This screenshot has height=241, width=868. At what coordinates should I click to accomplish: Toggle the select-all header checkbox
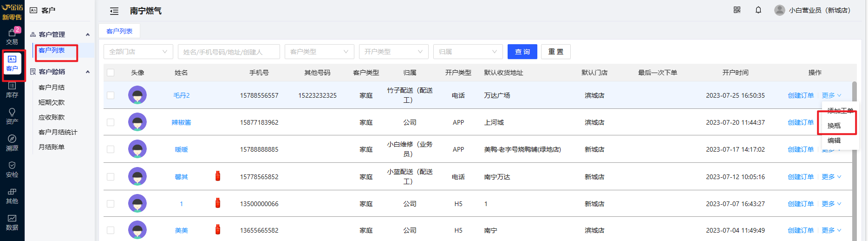click(111, 73)
